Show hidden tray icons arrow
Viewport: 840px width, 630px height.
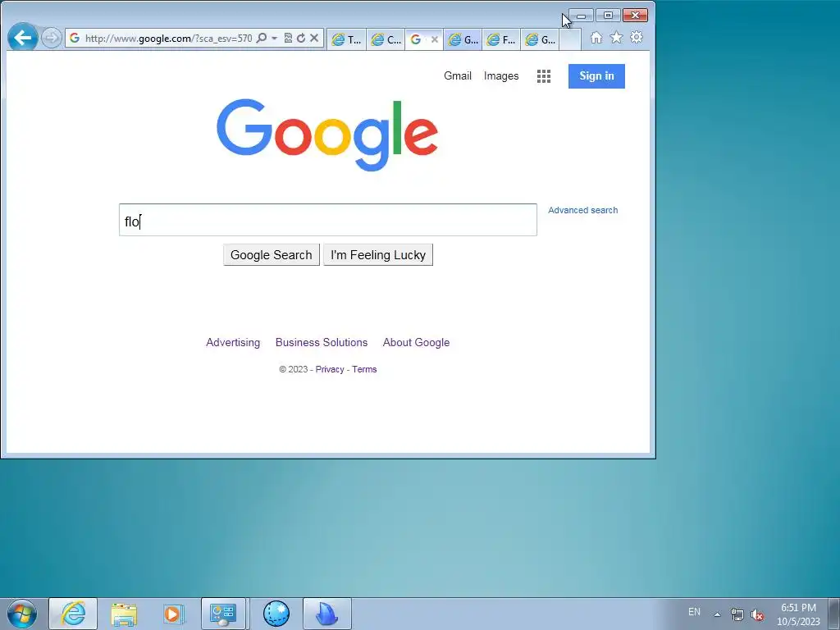(x=717, y=614)
